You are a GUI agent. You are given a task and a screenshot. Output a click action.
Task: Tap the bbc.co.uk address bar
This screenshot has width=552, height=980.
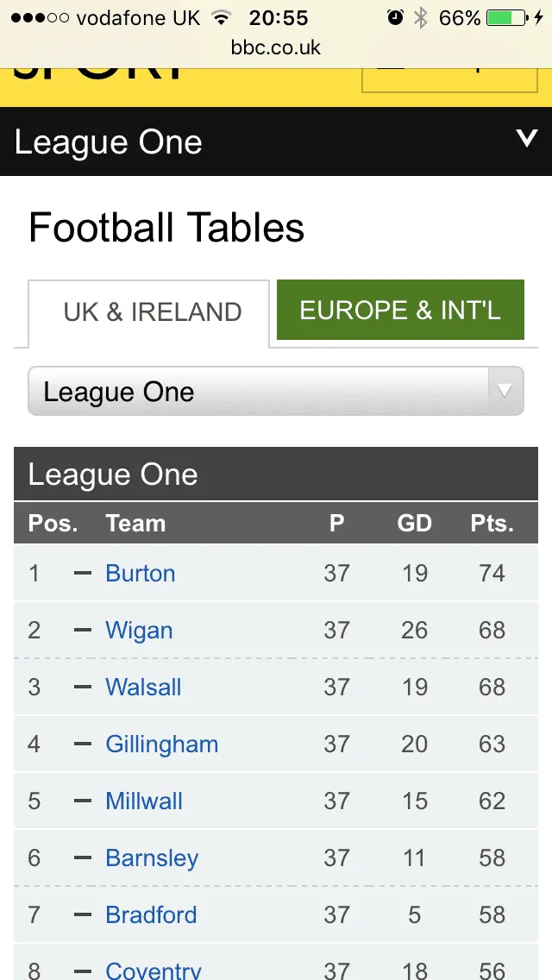276,47
